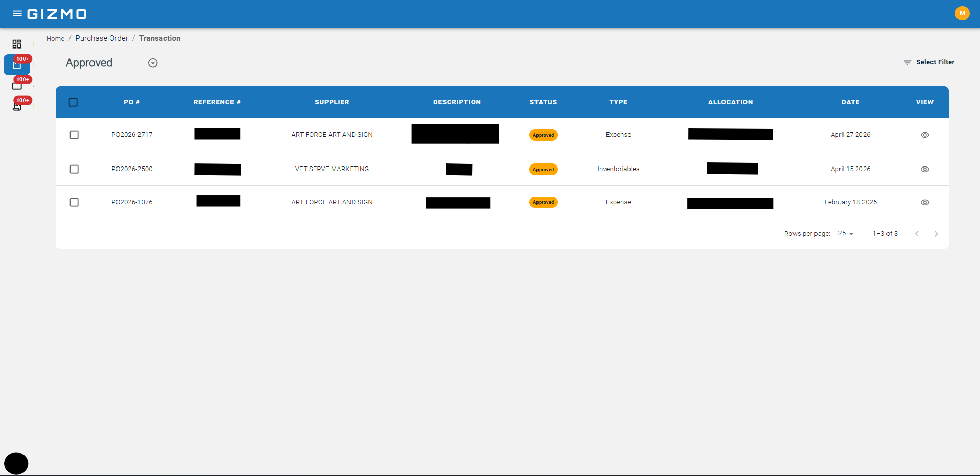The height and width of the screenshot is (476, 980).
Task: Click the Select Filter button
Action: [x=929, y=62]
